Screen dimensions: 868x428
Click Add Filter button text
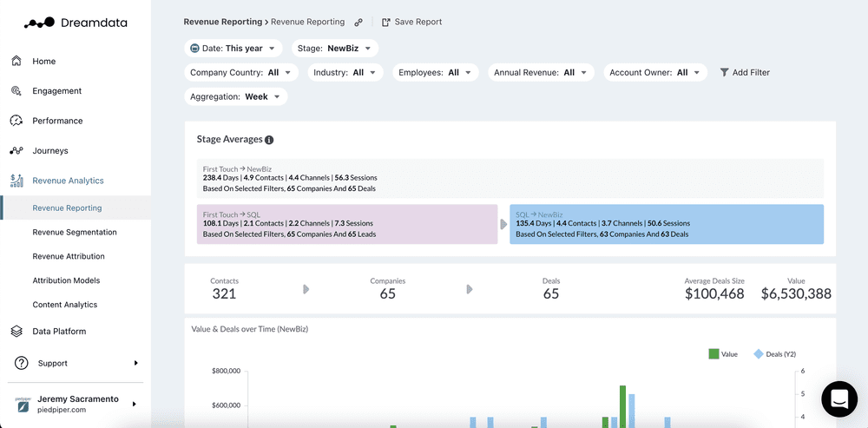[x=751, y=73]
